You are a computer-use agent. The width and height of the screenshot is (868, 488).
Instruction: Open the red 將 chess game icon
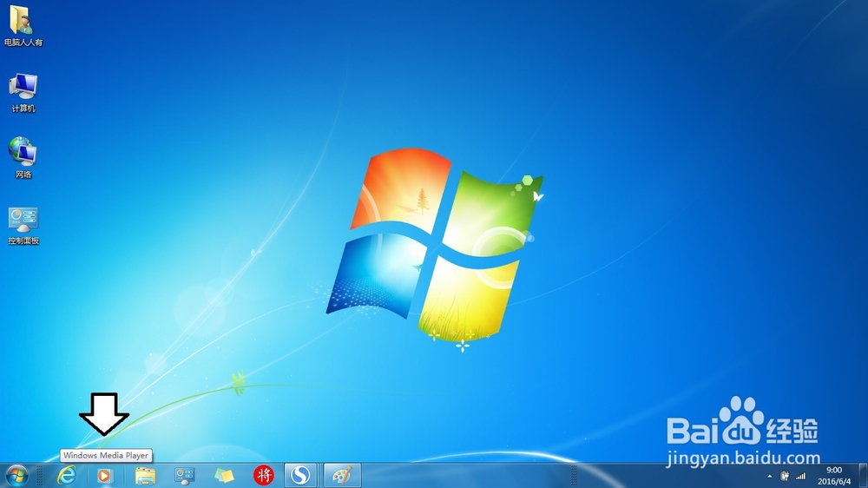pos(264,475)
